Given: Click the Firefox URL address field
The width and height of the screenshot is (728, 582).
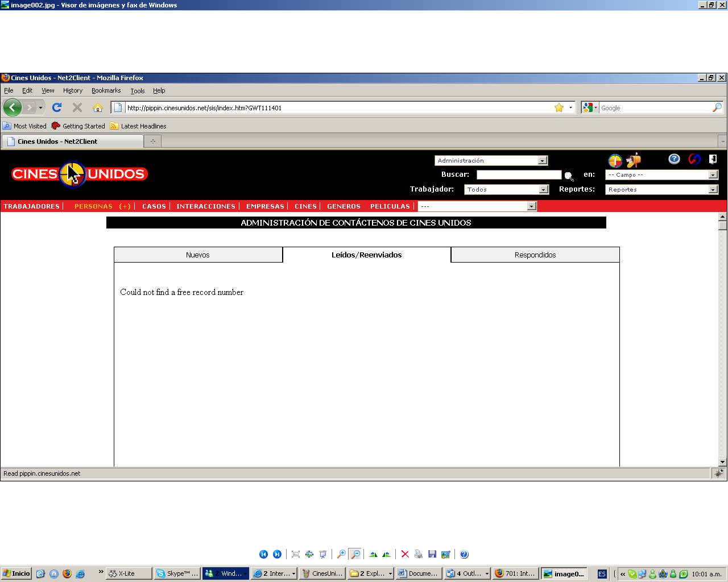Looking at the screenshot, I should tap(338, 107).
